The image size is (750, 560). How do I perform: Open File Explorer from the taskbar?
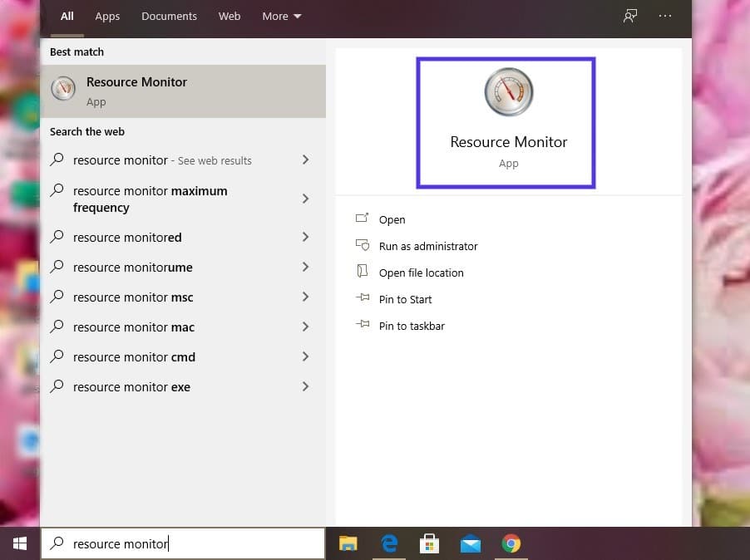pyautogui.click(x=348, y=543)
